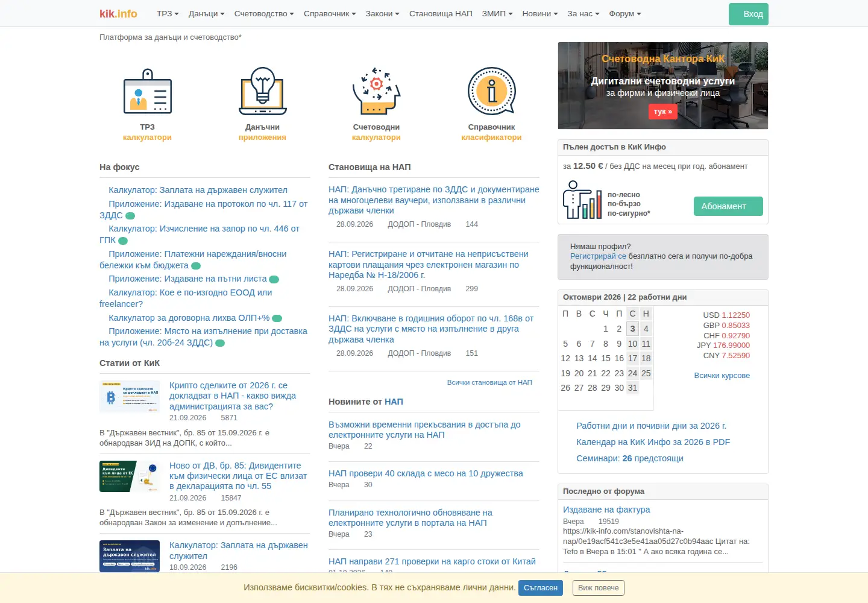Open the Форум dropdown
This screenshot has height=603, width=868.
[x=625, y=13]
